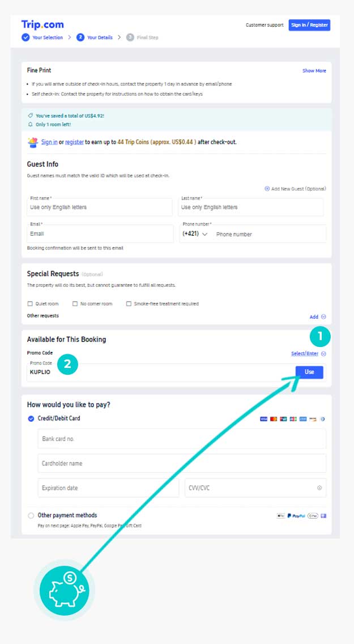The height and width of the screenshot is (644, 354).
Task: Apply promo code with Use button
Action: coord(309,372)
